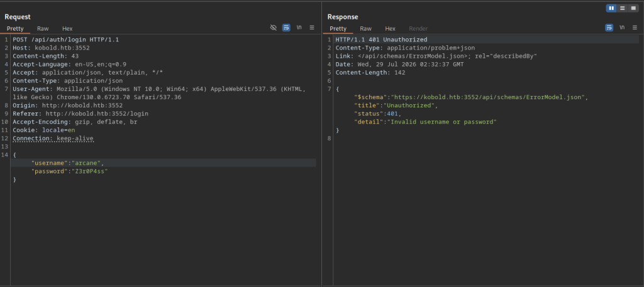Click the Content-Type: application/json request header
644x287 pixels.
coord(68,81)
